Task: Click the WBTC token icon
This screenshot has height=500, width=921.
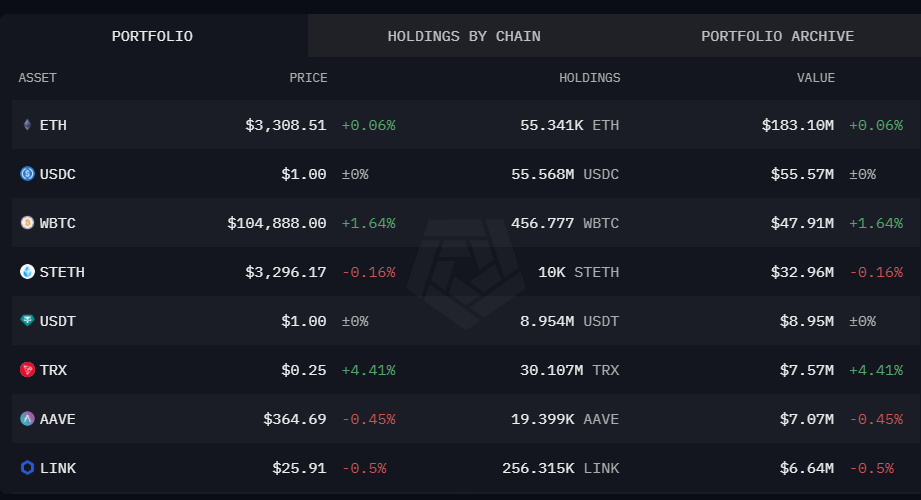Action: (x=27, y=223)
